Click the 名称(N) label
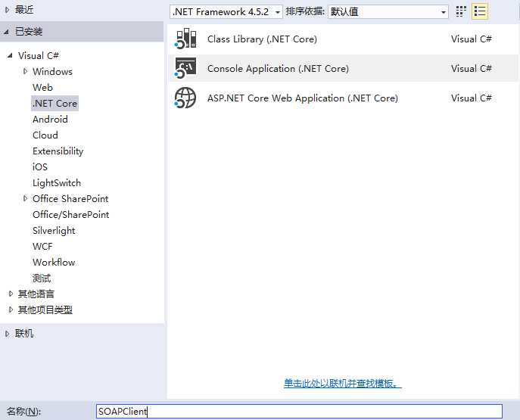This screenshot has height=420, width=520. click(23, 412)
